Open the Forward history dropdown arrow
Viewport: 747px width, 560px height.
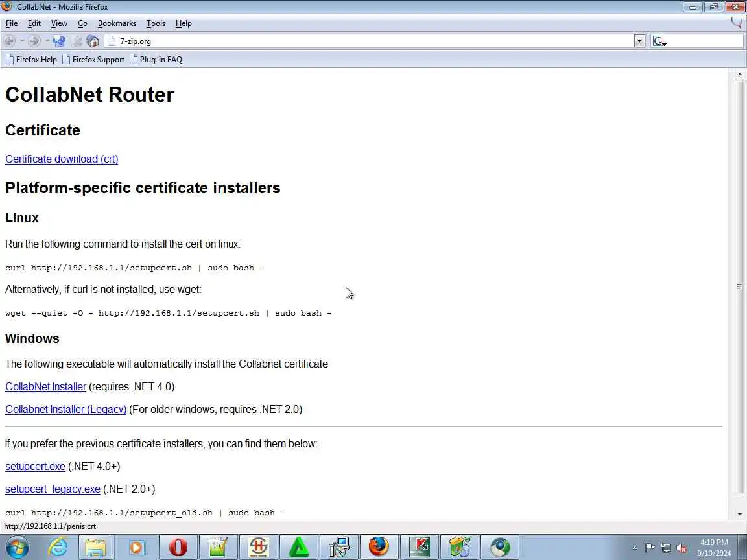pyautogui.click(x=47, y=41)
